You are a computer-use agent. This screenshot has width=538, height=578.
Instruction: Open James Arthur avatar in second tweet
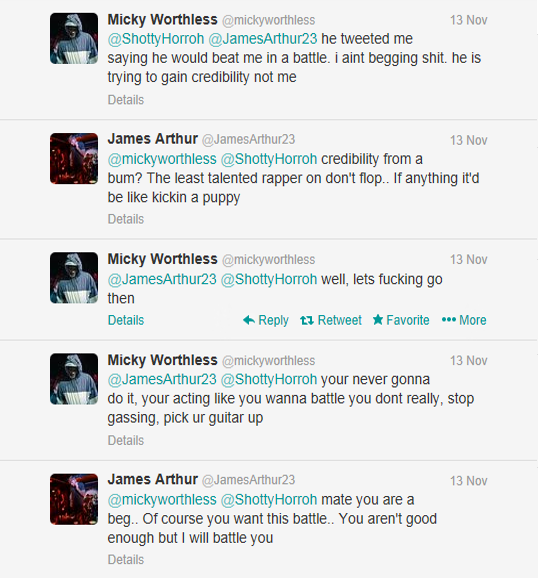pos(74,159)
